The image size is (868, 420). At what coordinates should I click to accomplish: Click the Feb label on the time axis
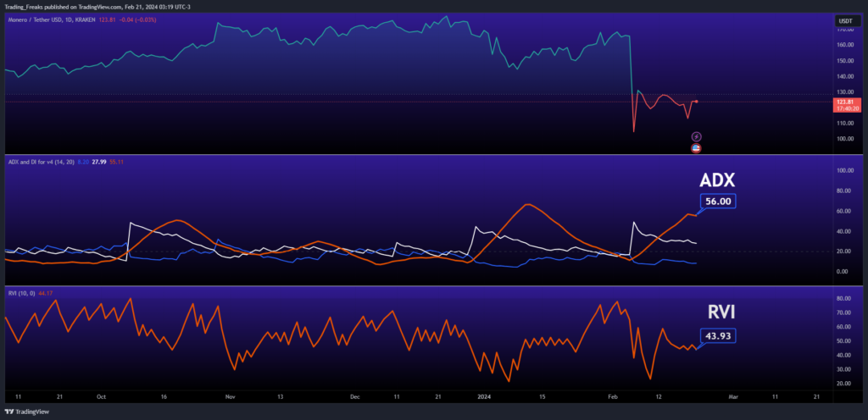(615, 395)
